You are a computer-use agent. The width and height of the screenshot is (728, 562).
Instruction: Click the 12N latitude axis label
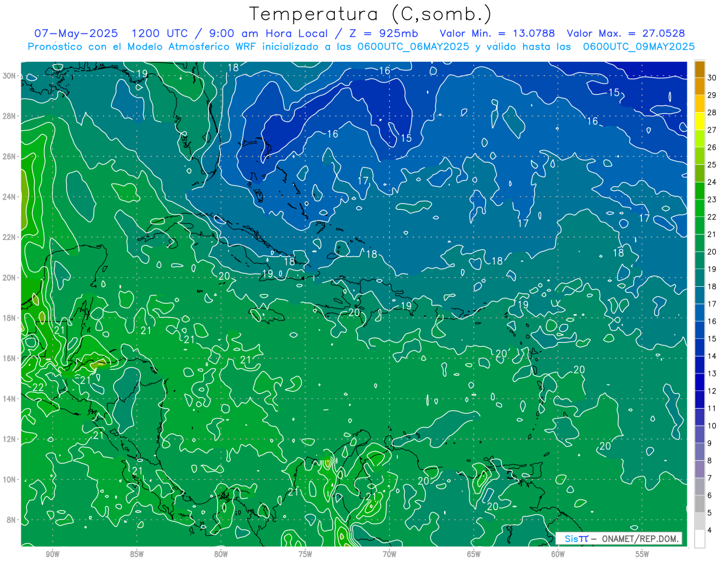pos(10,439)
